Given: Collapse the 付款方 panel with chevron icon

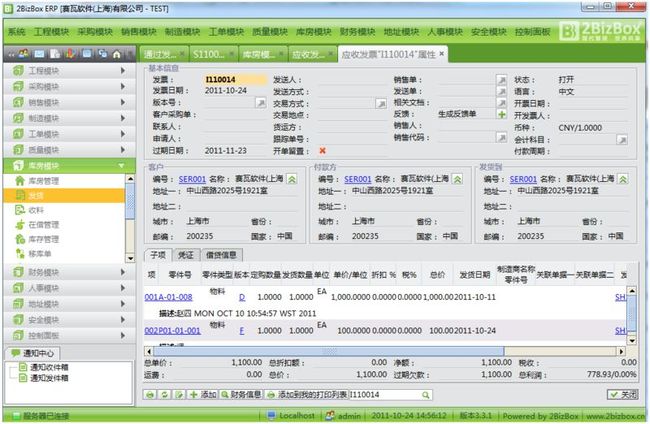Looking at the screenshot, I should click(457, 179).
